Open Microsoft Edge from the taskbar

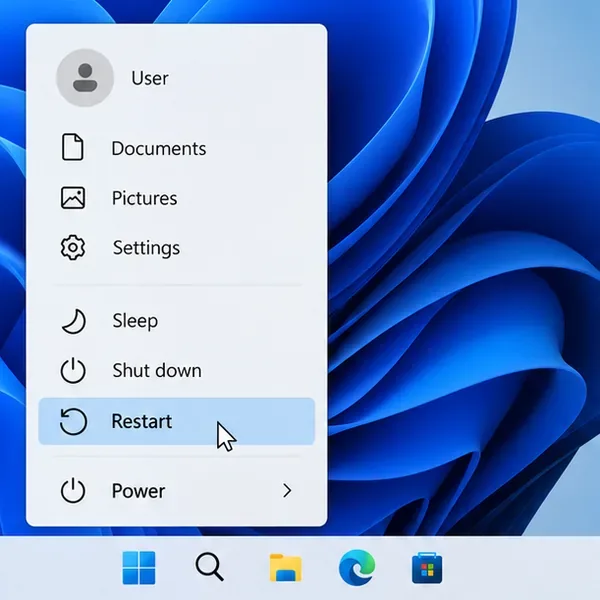357,567
